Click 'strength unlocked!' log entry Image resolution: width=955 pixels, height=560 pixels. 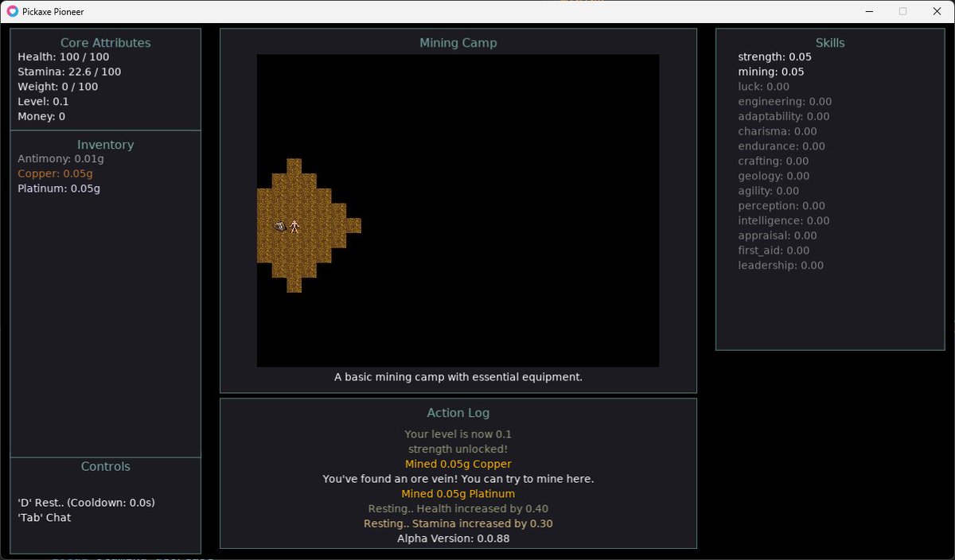tap(458, 449)
